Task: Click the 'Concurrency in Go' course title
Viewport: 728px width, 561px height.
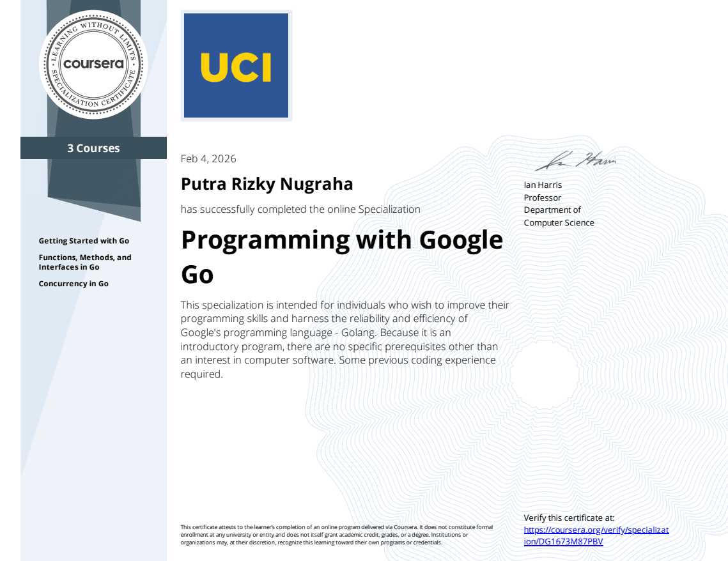Action: 74,284
